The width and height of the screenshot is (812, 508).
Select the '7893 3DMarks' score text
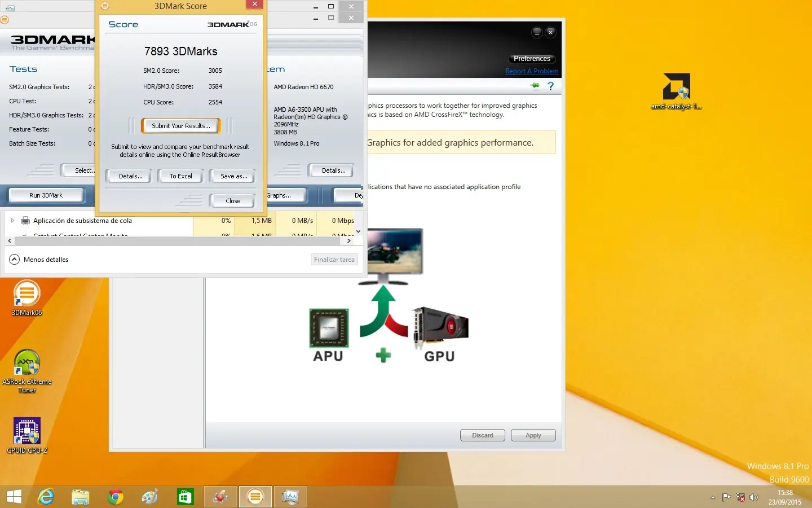coord(181,51)
